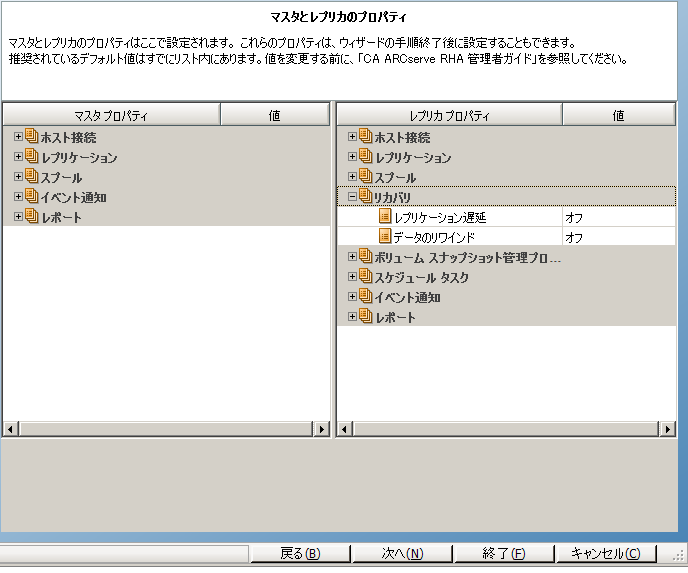688x573 pixels.
Task: Expand master レプリケーション node
Action: coord(18,157)
